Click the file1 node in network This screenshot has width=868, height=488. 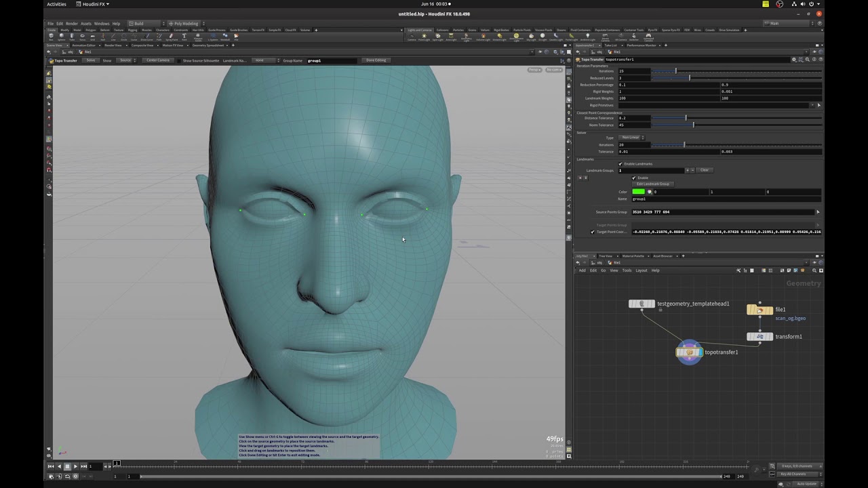[759, 310]
